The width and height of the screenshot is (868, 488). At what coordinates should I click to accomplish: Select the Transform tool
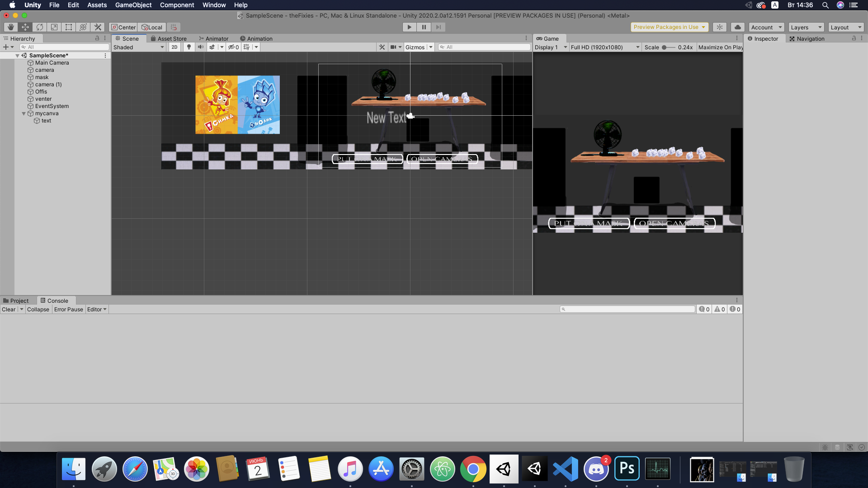(83, 27)
